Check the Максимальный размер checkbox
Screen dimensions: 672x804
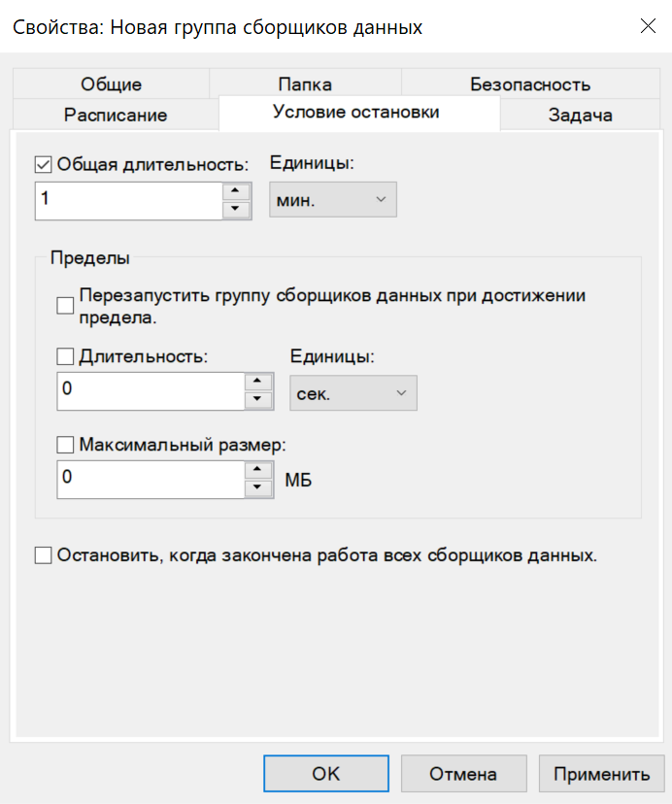(65, 445)
